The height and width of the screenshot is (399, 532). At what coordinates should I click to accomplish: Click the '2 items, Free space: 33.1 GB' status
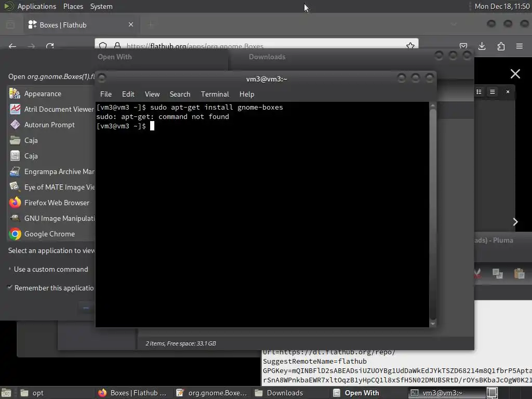180,343
